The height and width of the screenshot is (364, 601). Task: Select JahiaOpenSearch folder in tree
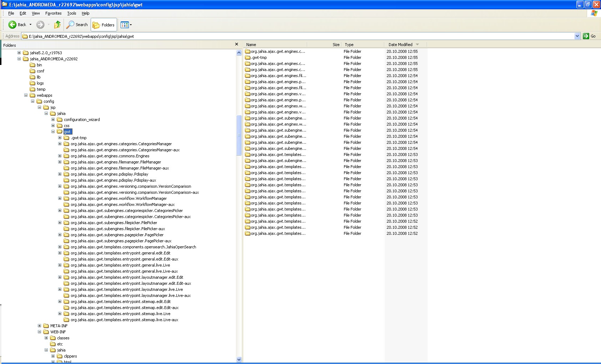(x=133, y=247)
